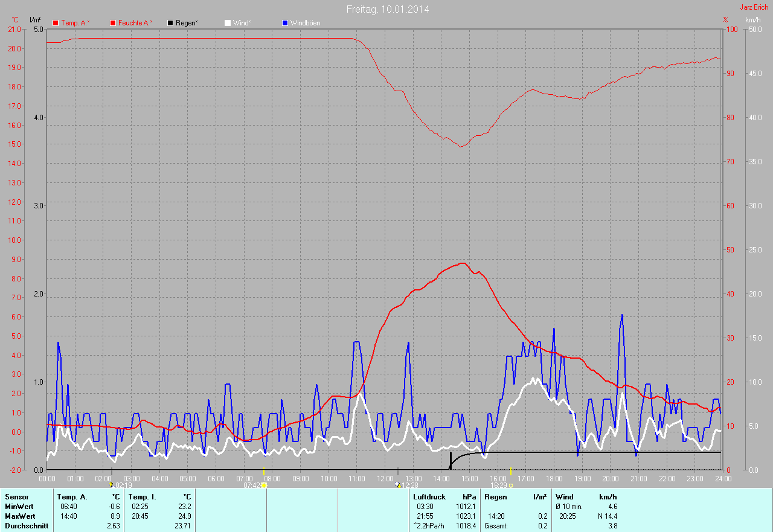Click the '21:55' maximum pressure time
This screenshot has width=773, height=532.
[x=425, y=516]
